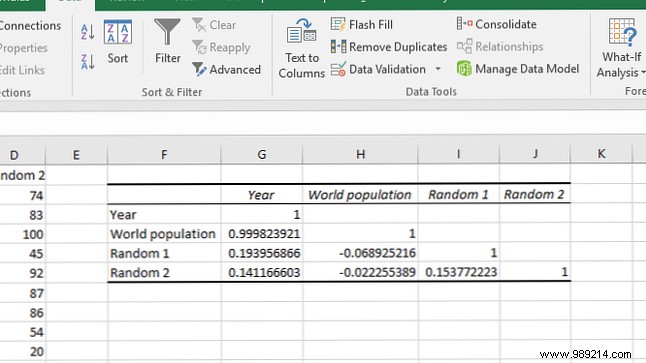Click Properties in the connections group

(x=23, y=48)
